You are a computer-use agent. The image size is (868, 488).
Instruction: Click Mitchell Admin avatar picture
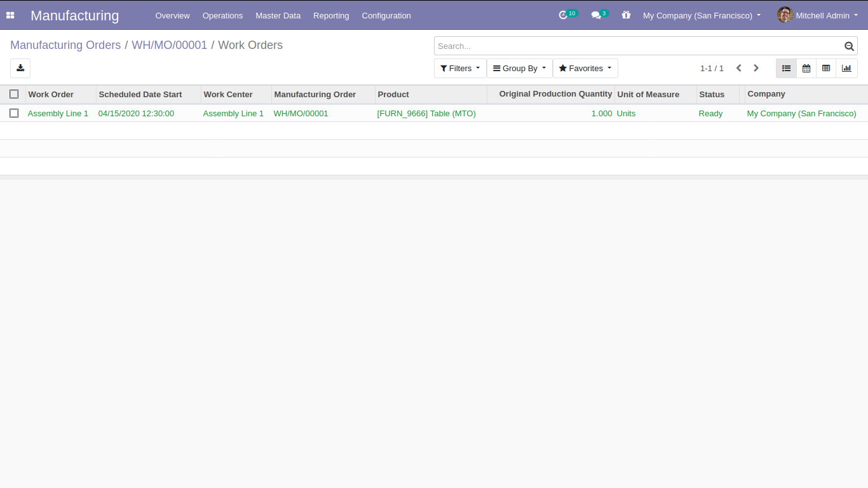(x=785, y=15)
